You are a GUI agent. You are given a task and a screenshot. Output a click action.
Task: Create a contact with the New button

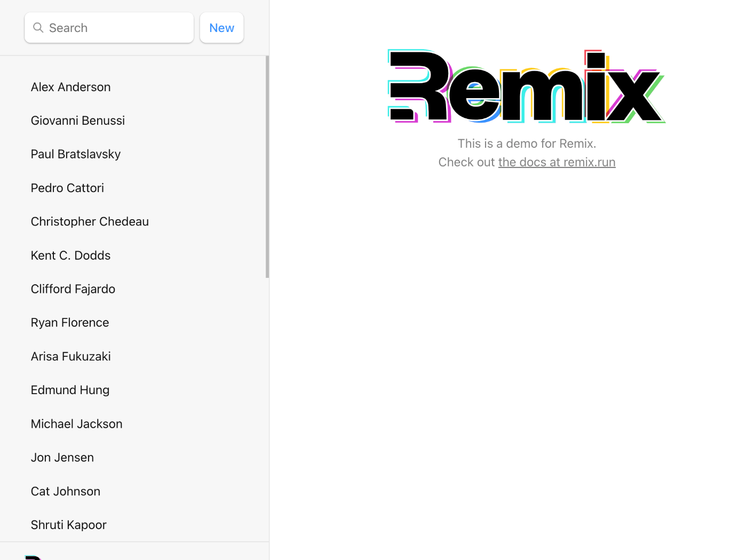click(221, 28)
